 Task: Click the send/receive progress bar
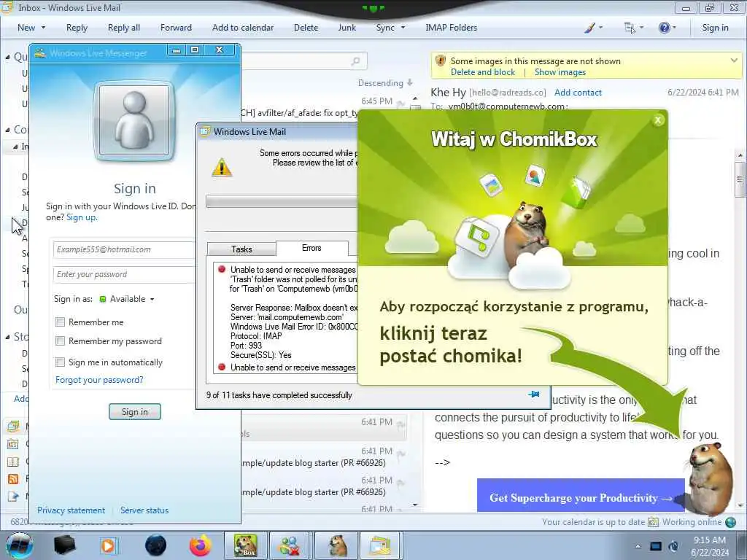pos(282,201)
